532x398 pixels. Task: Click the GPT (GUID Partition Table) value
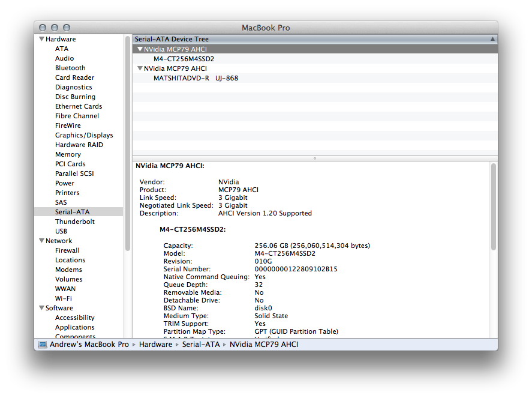pos(296,331)
